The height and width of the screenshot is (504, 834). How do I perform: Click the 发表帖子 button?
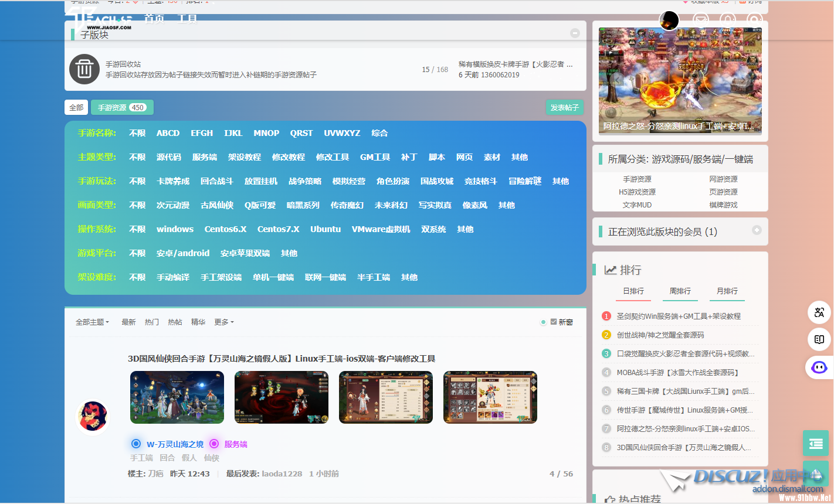pos(564,108)
